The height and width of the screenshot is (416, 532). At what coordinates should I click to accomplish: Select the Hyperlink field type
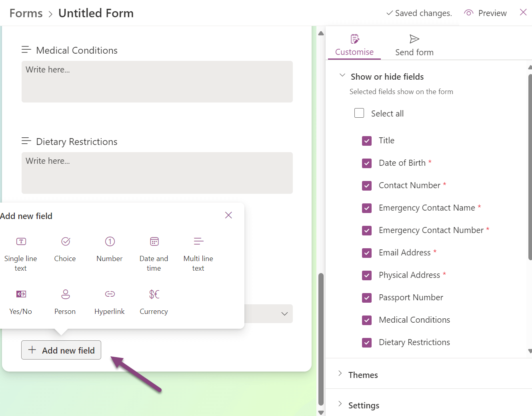click(109, 301)
